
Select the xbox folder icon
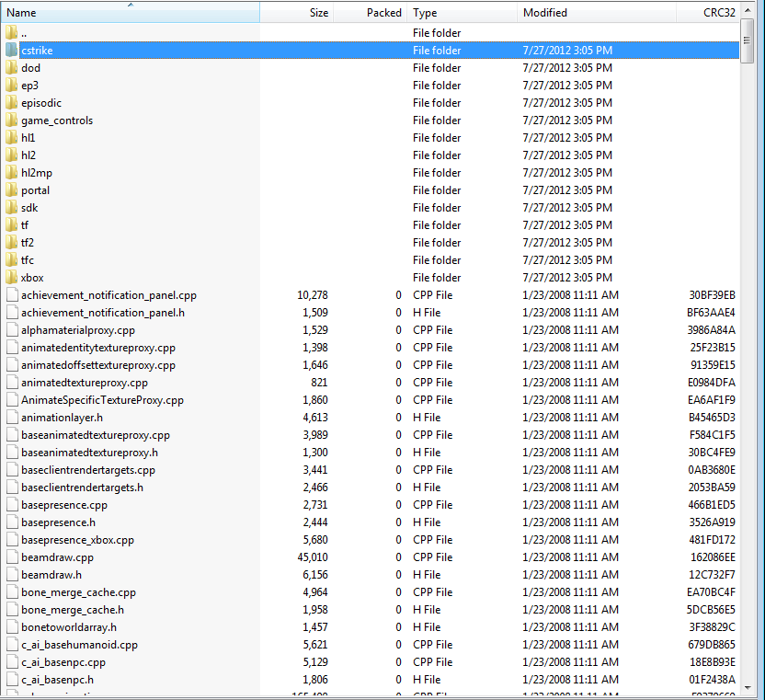click(x=12, y=278)
